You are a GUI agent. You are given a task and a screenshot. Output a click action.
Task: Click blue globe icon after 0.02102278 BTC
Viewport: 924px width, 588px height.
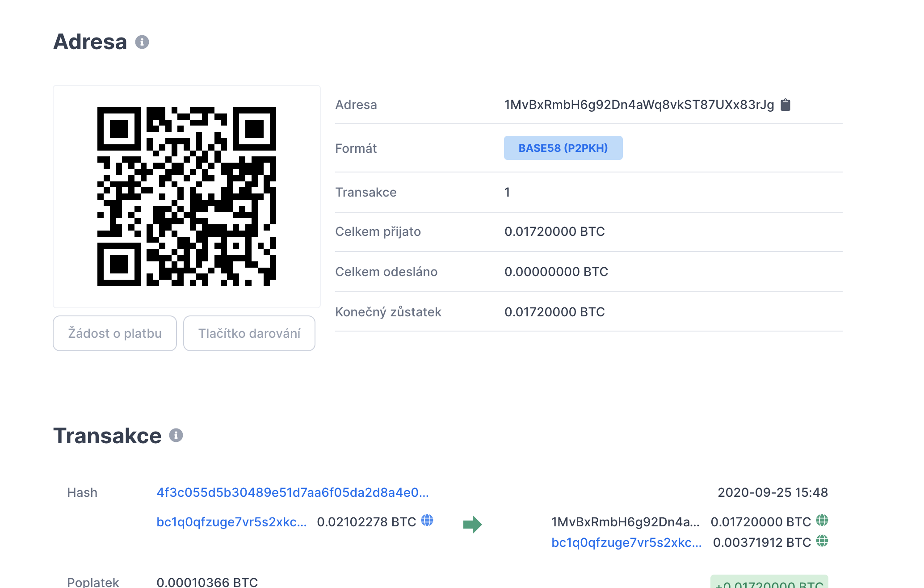coord(427,521)
